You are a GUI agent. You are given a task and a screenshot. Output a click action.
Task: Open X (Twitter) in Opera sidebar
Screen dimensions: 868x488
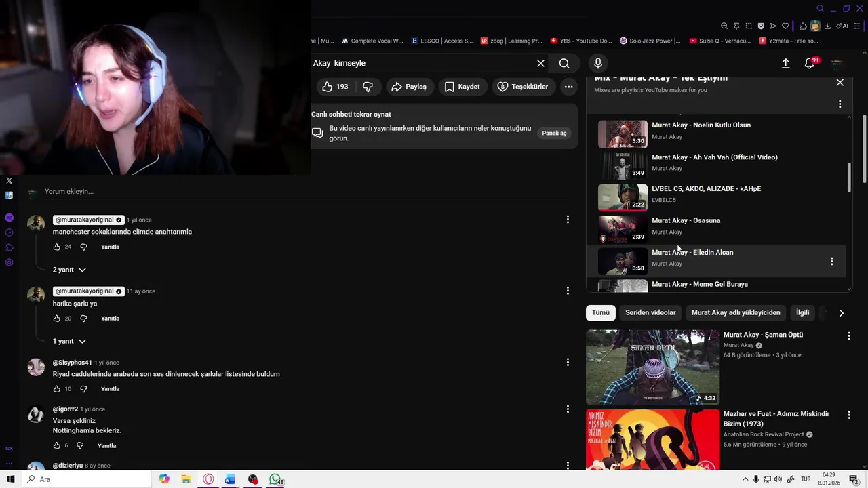pos(9,180)
